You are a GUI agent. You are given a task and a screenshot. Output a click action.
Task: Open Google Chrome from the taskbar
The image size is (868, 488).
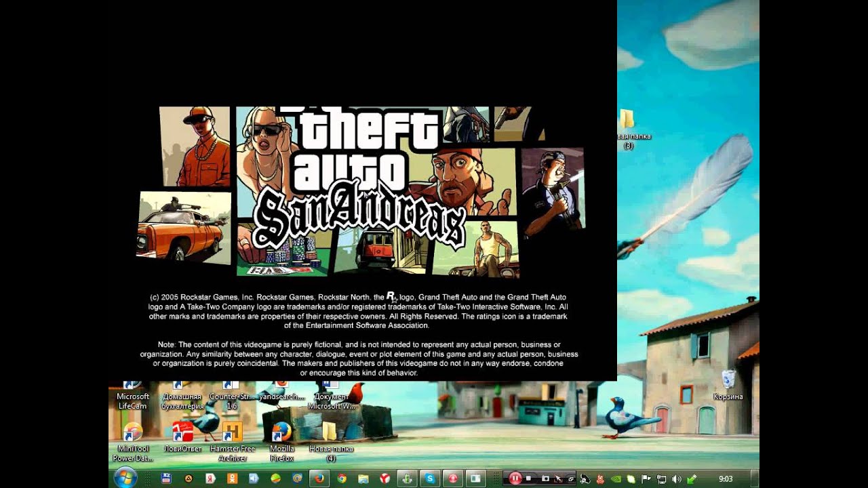pos(342,479)
